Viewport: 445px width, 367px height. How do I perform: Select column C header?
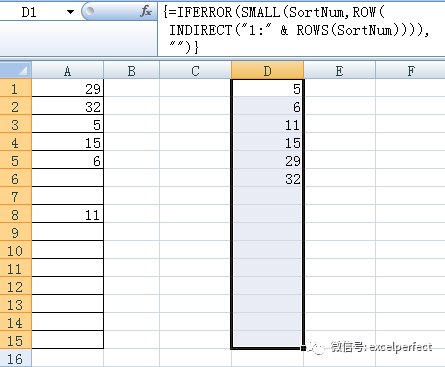coord(195,70)
